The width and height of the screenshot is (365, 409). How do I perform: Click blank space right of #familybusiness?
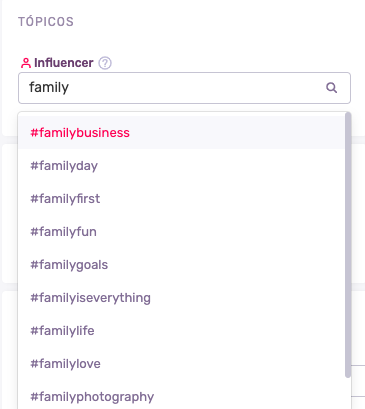coord(237,133)
